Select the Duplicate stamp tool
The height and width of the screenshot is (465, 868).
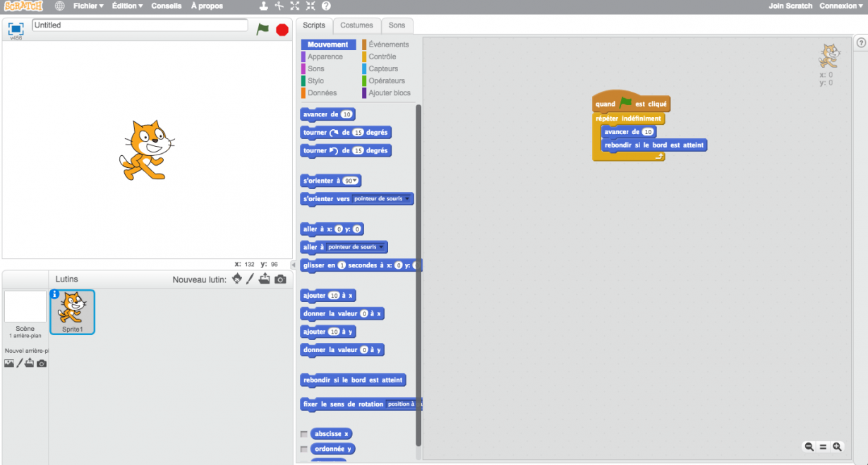(x=263, y=6)
